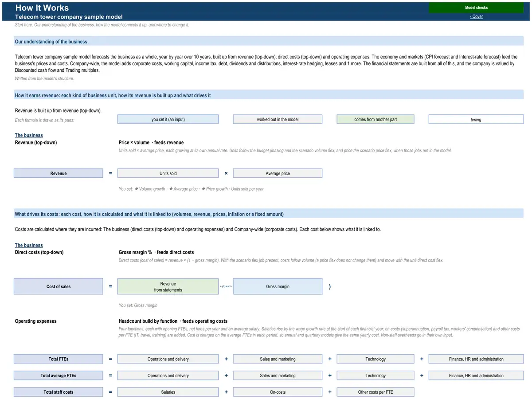The image size is (532, 399).
Task: Click the bold 'Operating expenses' label
Action: point(36,321)
